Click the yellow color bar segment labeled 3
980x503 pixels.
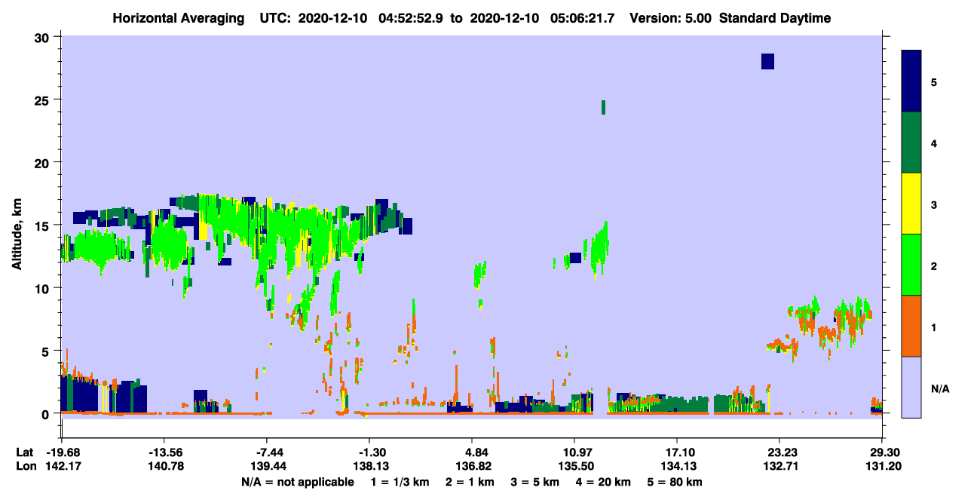point(911,204)
